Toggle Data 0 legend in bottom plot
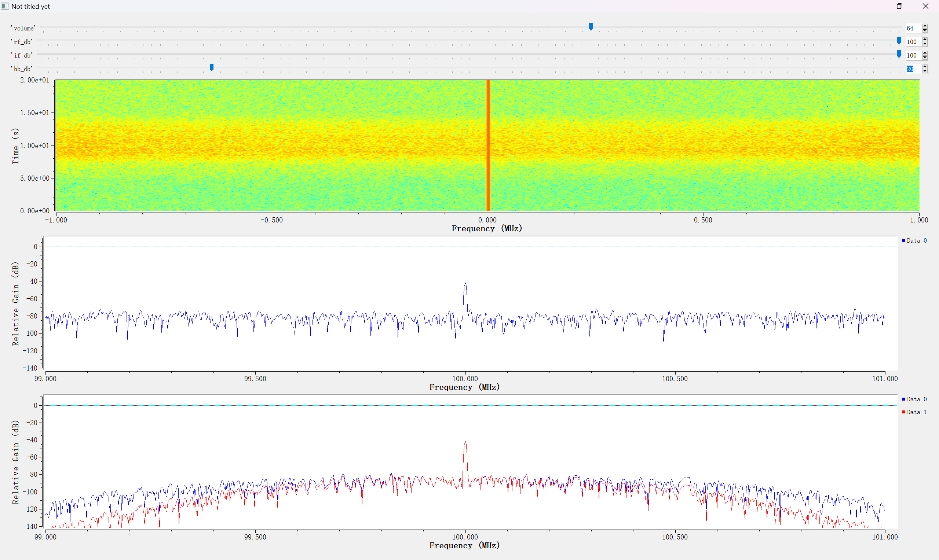The height and width of the screenshot is (560, 939). coord(914,399)
